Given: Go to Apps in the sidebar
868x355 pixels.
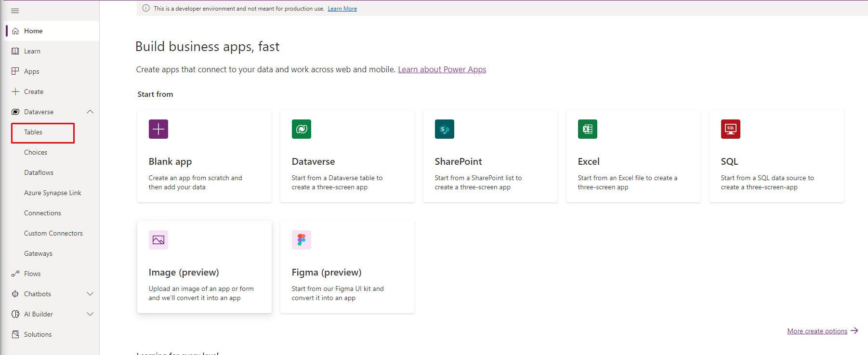Looking at the screenshot, I should point(50,71).
